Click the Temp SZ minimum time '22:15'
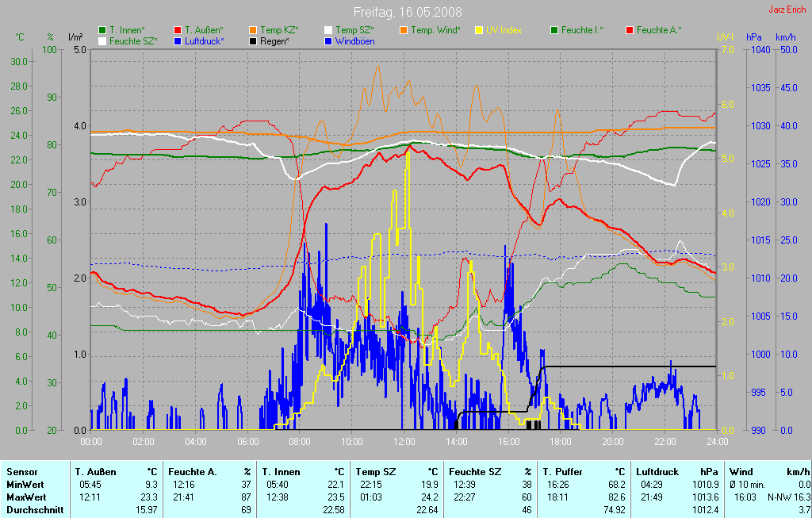812x518 pixels. tap(371, 485)
